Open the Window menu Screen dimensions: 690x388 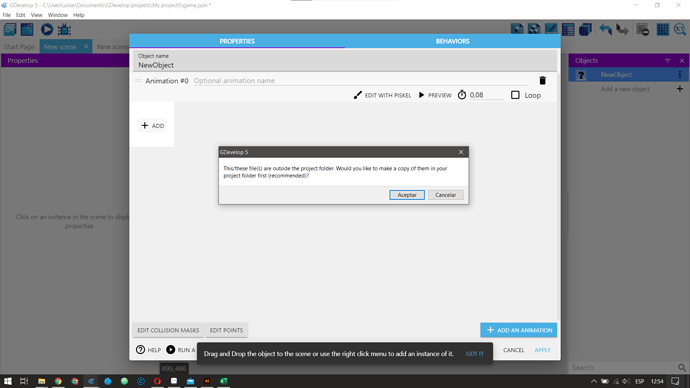point(58,15)
